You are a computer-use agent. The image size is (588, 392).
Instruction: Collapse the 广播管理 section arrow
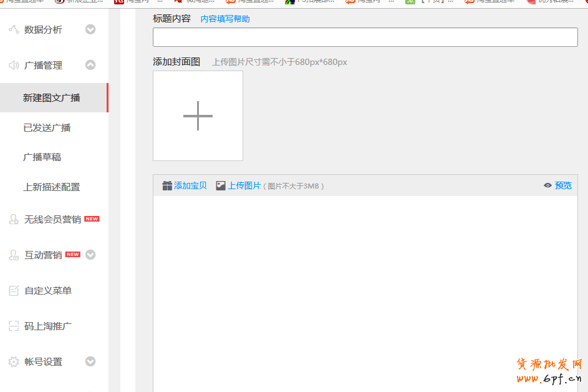coord(90,65)
